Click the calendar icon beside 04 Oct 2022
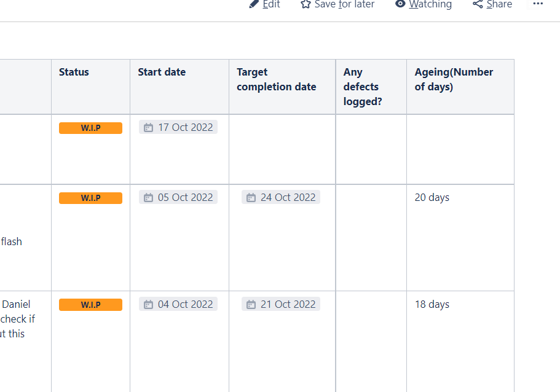This screenshot has height=392, width=560. coord(148,305)
